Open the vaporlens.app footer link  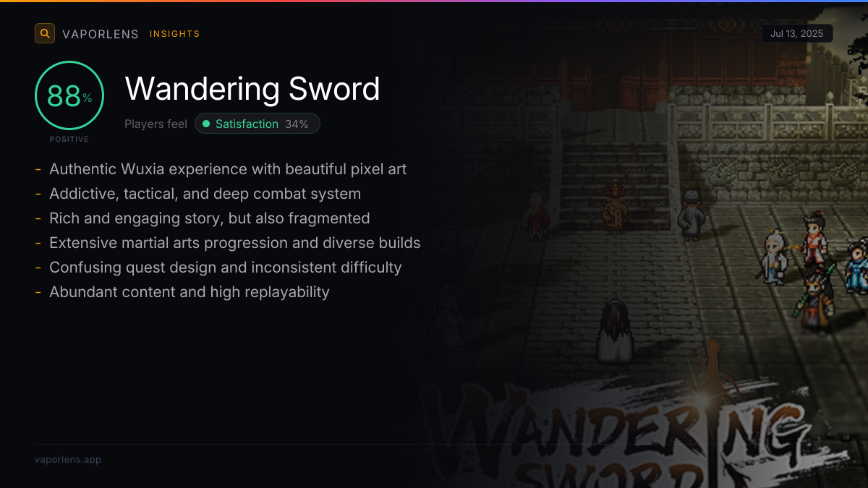pyautogui.click(x=68, y=460)
